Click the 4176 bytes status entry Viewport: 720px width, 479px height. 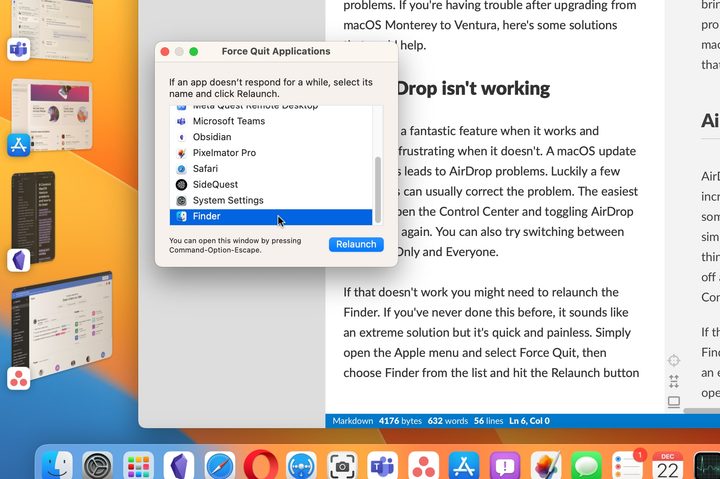click(x=400, y=421)
